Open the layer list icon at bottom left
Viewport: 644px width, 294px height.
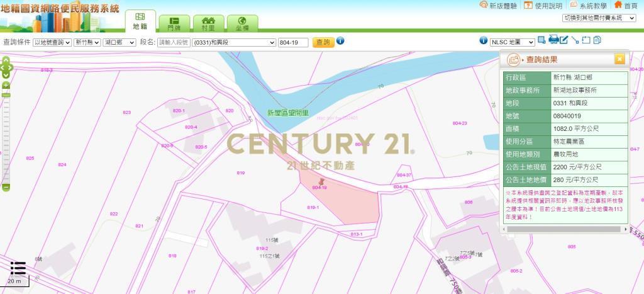point(18,268)
